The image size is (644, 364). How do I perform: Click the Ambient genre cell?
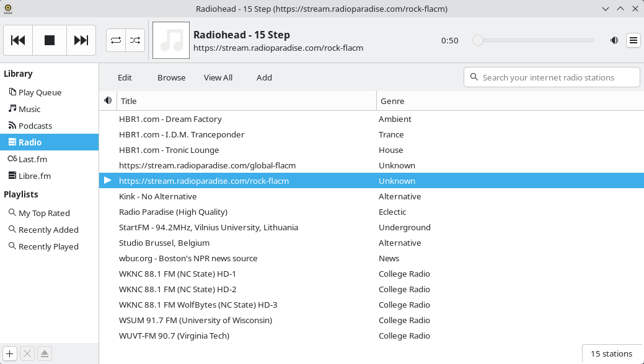coord(395,119)
